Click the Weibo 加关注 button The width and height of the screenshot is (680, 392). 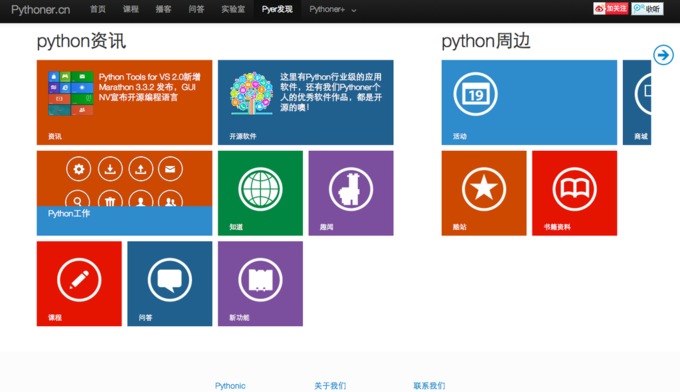click(x=611, y=8)
